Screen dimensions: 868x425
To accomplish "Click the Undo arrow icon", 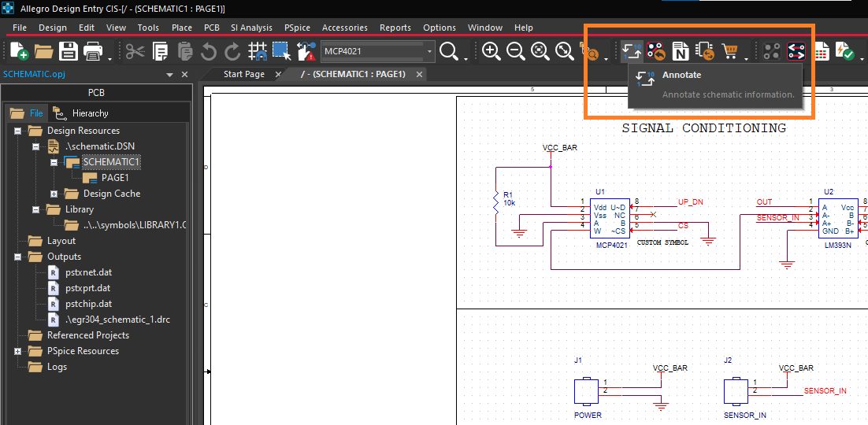I will point(209,51).
